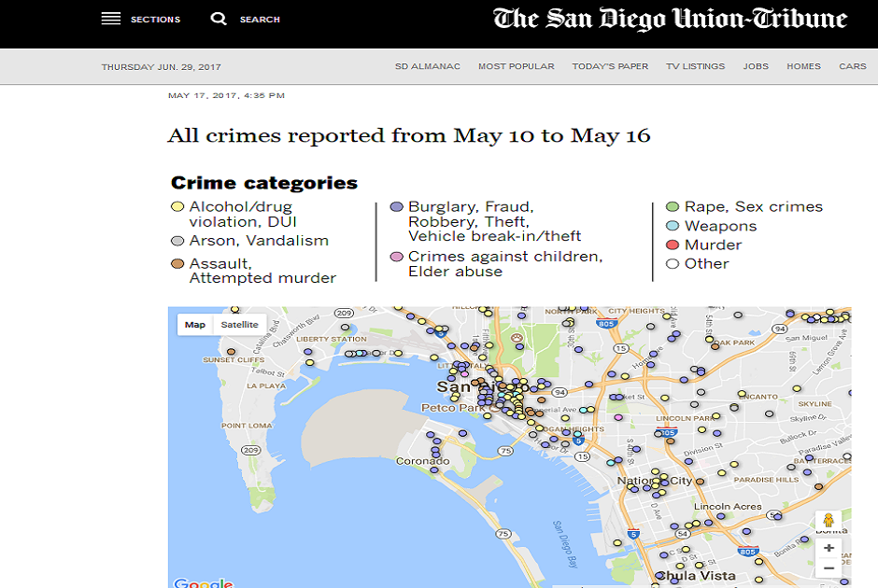Open the TV Listings link
This screenshot has height=588, width=878.
(695, 66)
